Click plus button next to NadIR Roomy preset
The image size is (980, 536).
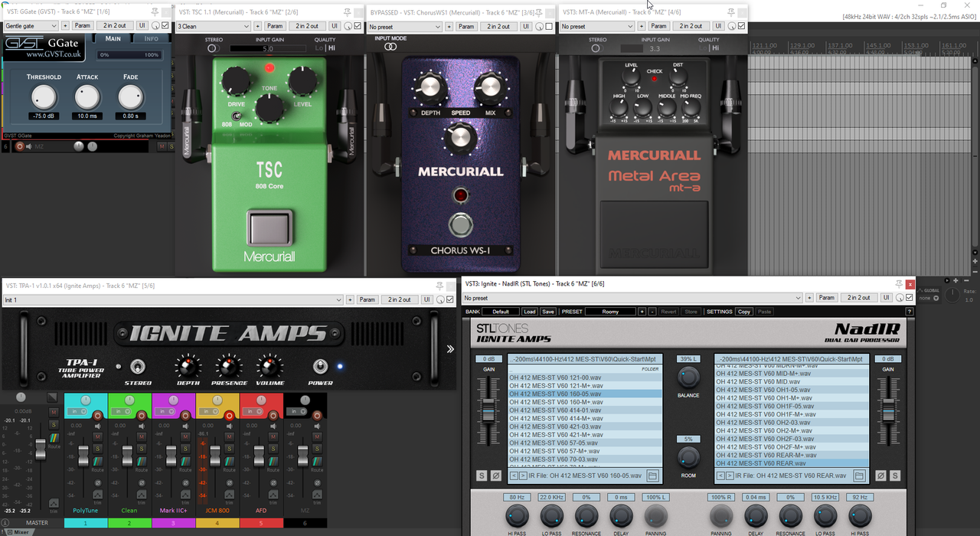click(x=643, y=312)
